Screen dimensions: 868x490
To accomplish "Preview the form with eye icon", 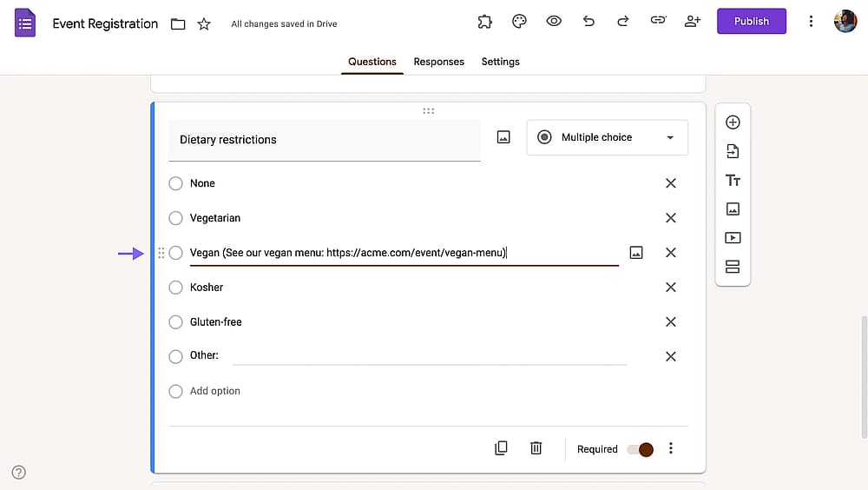I will tap(554, 21).
